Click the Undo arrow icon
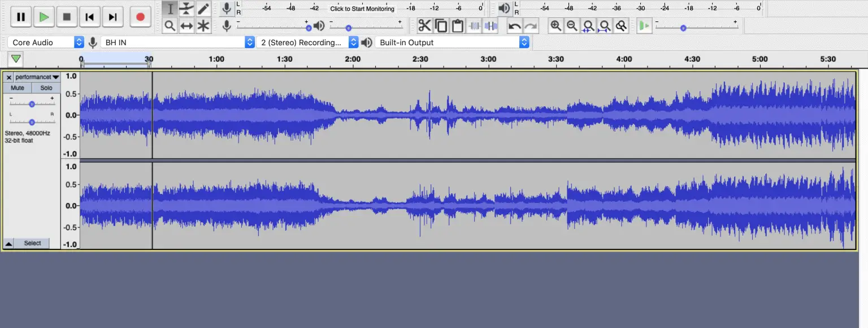 (x=515, y=25)
